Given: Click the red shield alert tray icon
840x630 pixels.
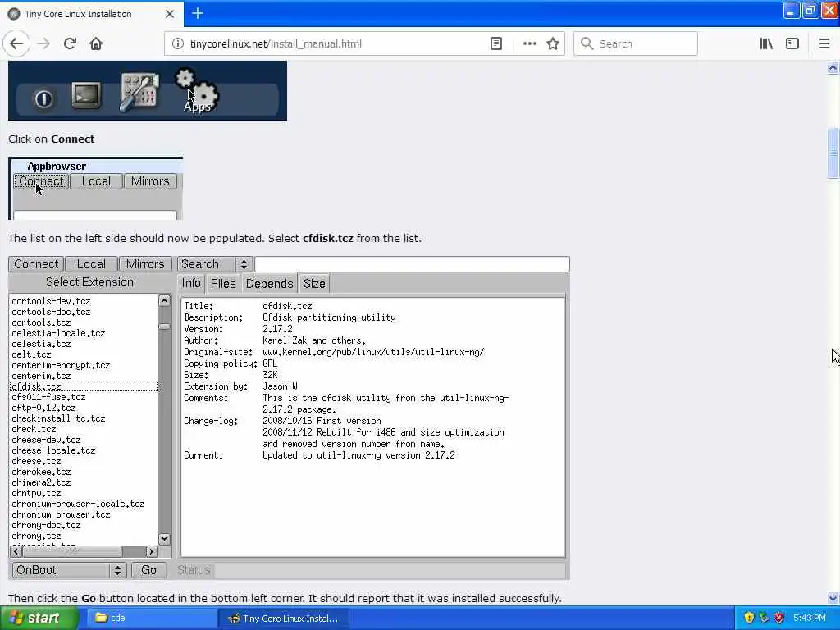Looking at the screenshot, I should [778, 619].
